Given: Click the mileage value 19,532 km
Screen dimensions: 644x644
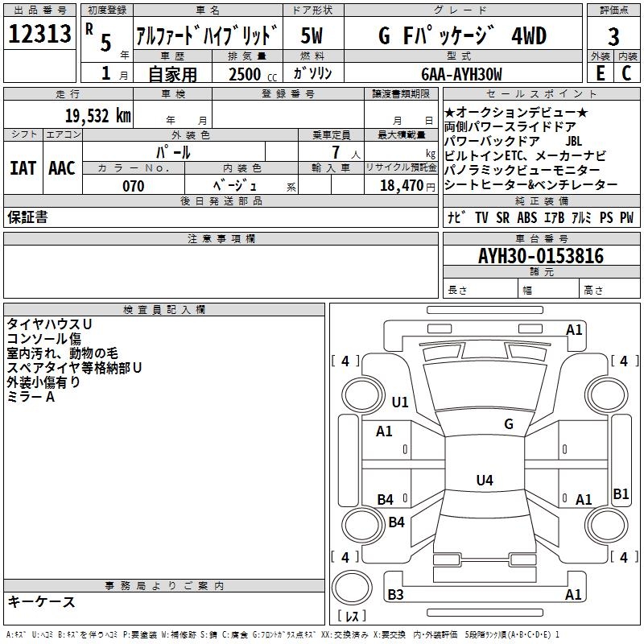Looking at the screenshot, I should coord(96,115).
